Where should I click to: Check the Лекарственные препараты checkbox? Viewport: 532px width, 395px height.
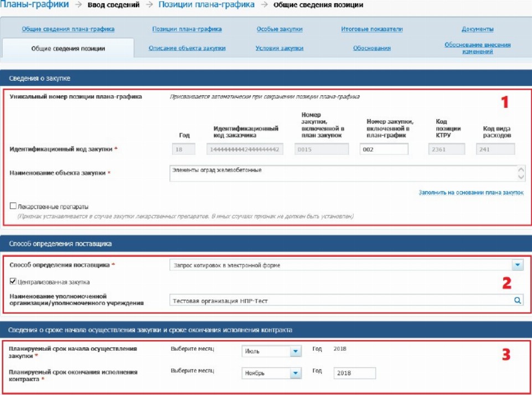(x=13, y=206)
